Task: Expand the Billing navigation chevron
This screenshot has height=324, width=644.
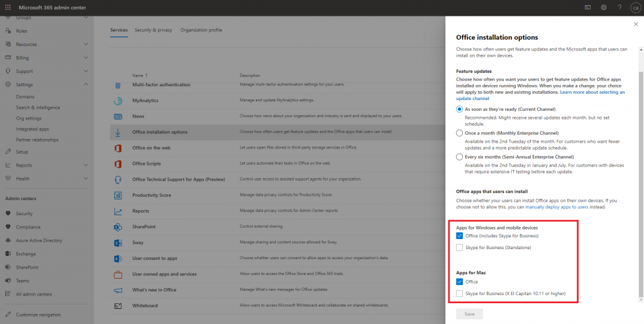Action: [x=86, y=58]
